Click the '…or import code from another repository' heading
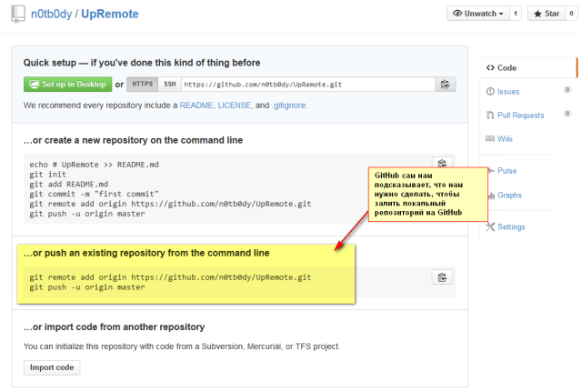The image size is (582, 392). pos(114,327)
